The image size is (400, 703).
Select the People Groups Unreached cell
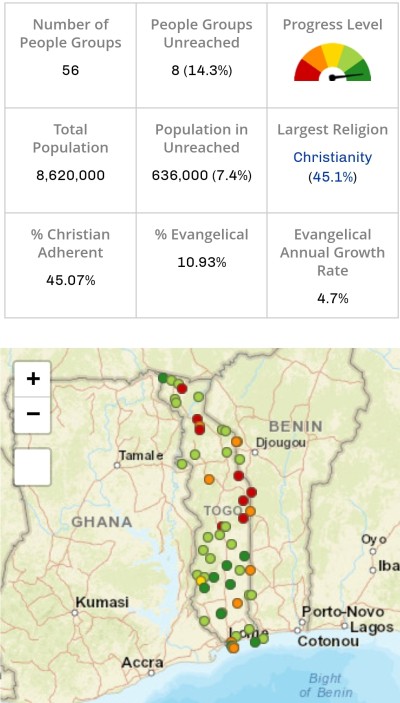click(201, 55)
